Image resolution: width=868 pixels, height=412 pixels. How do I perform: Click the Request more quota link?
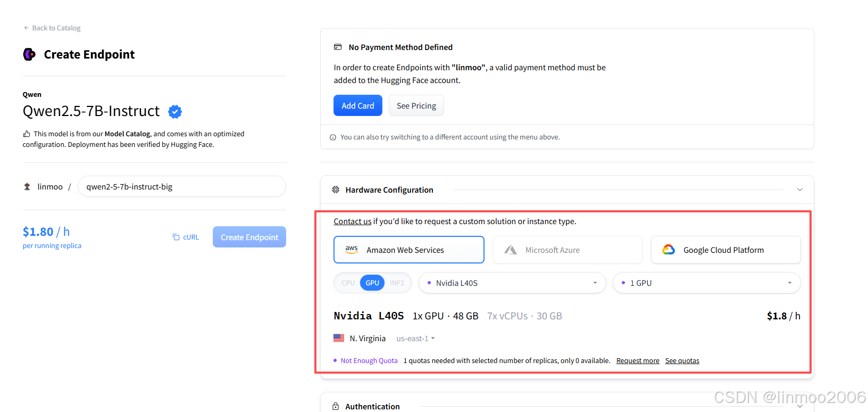(638, 361)
